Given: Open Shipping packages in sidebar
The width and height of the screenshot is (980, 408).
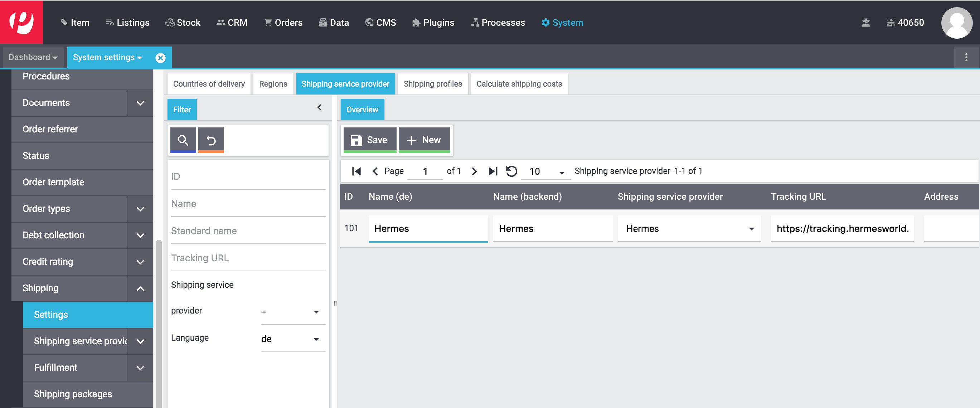Looking at the screenshot, I should point(88,394).
